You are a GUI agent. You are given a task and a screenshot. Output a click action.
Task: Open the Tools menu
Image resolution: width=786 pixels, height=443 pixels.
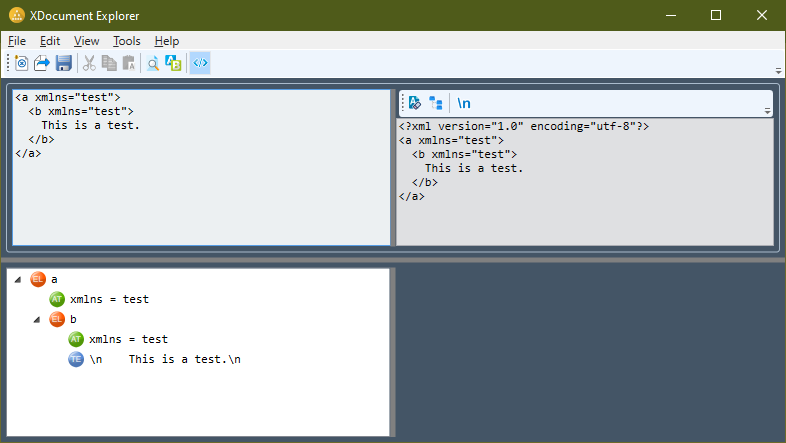pos(126,41)
